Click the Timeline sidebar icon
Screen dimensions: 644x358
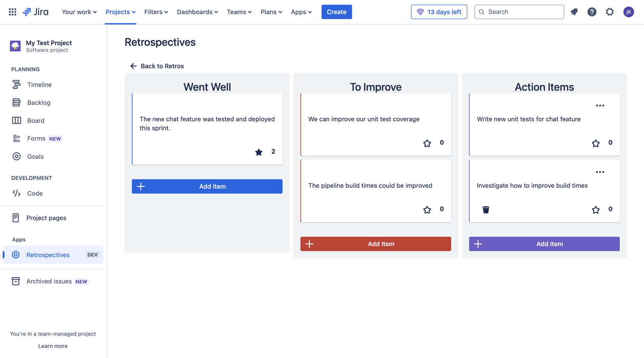16,85
